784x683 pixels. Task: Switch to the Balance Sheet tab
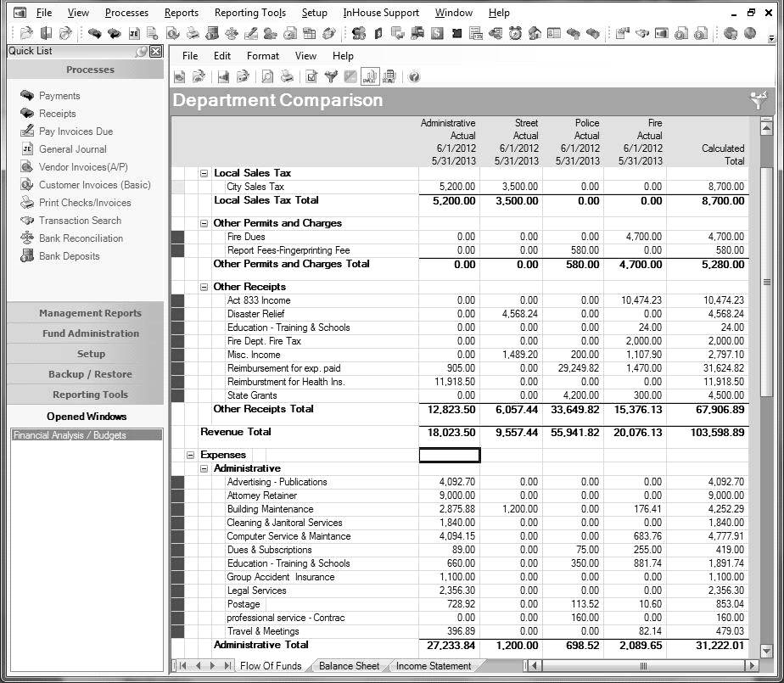pos(349,666)
